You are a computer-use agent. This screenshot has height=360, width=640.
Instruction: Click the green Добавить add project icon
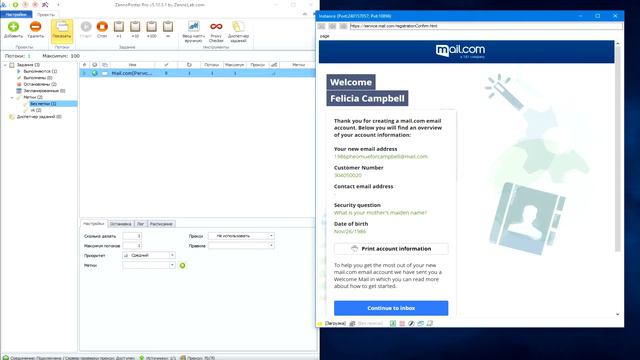pos(13,27)
